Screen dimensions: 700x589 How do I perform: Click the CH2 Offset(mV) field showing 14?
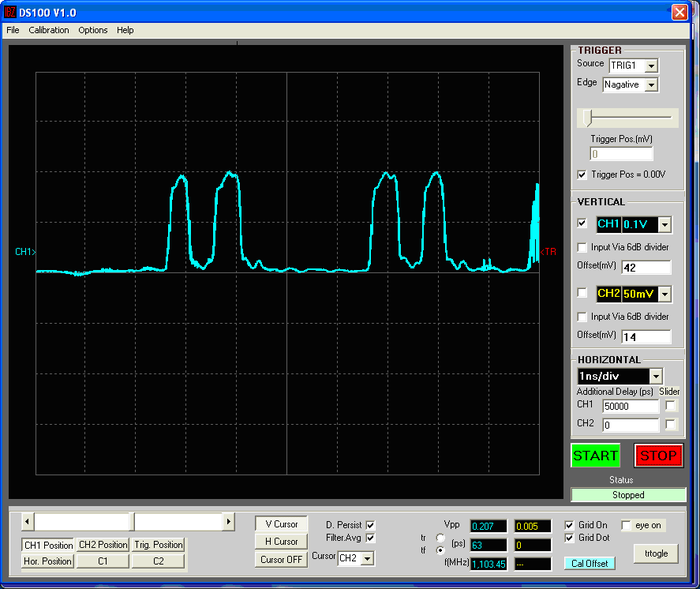(646, 337)
